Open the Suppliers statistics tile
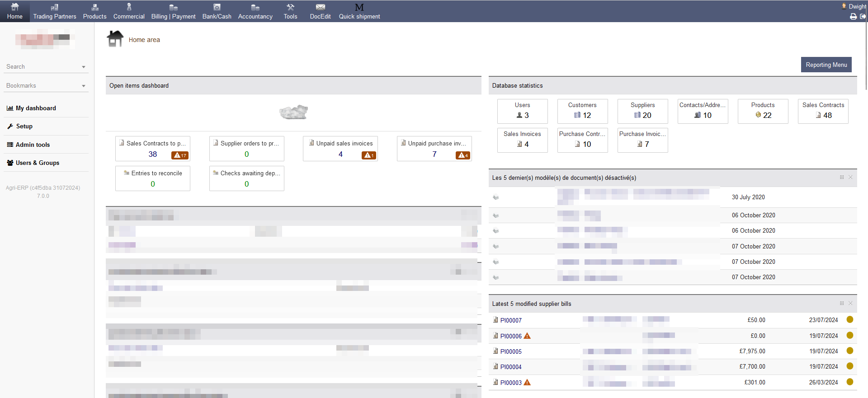Screen dimensions: 868x398 tap(643, 111)
